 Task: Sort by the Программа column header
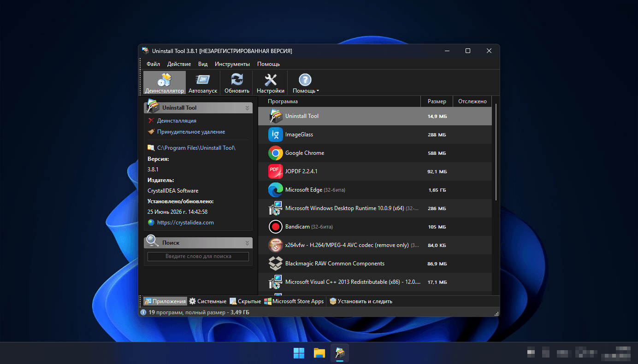(339, 101)
